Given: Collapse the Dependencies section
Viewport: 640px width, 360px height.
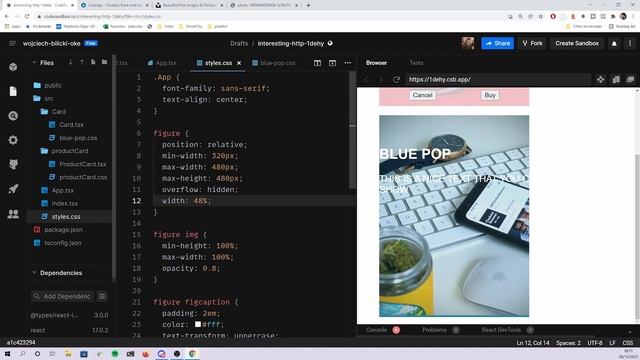Looking at the screenshot, I should coord(34,273).
